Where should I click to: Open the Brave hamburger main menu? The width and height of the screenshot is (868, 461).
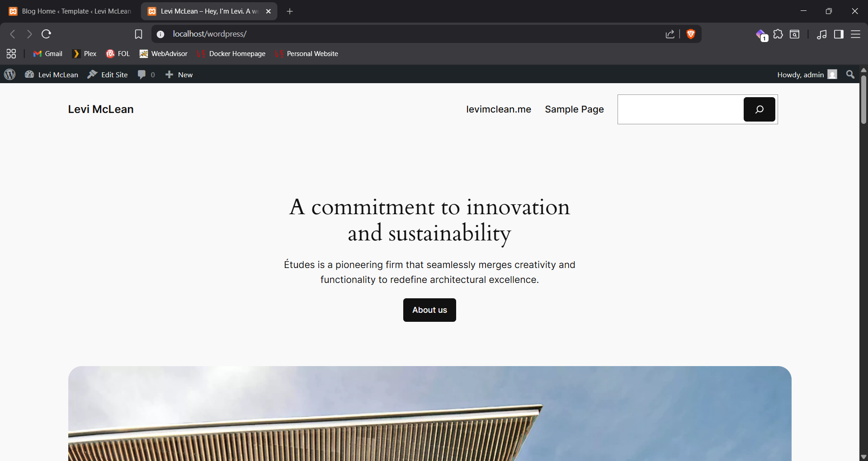point(855,34)
